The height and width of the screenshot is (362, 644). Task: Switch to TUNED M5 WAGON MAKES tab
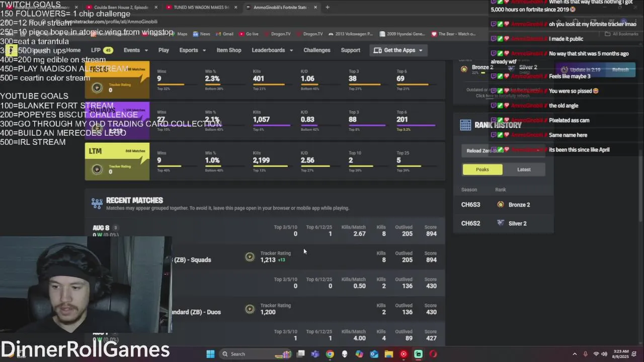click(x=200, y=7)
